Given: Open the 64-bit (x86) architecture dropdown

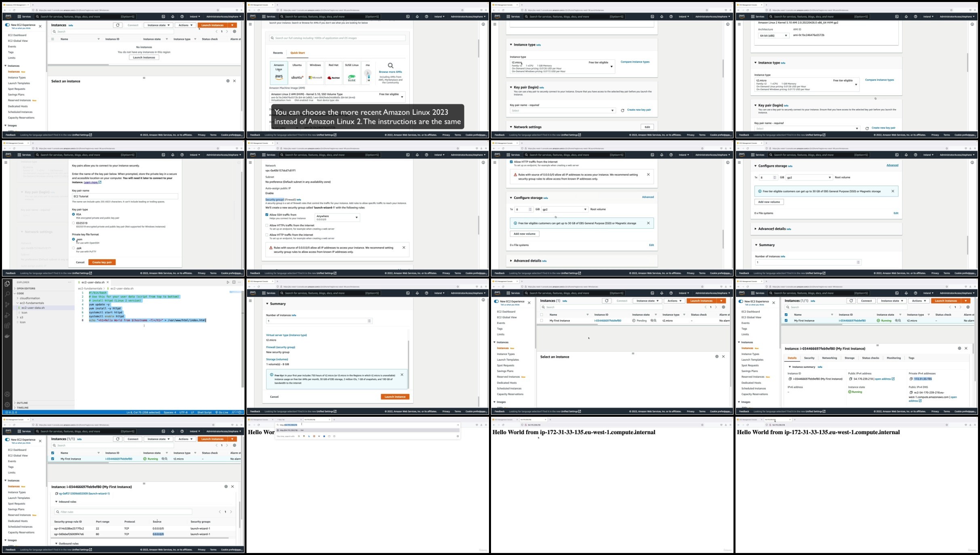Looking at the screenshot, I should 774,36.
